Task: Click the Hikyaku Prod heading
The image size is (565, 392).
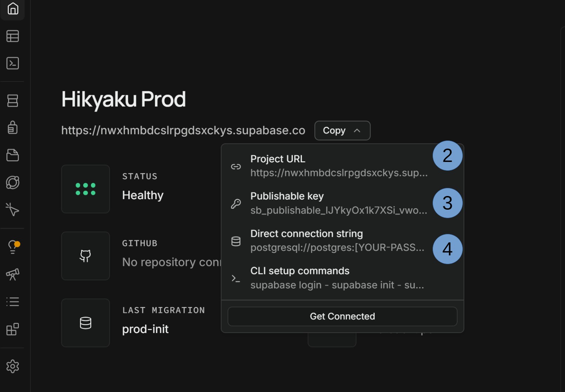Action: pos(124,99)
